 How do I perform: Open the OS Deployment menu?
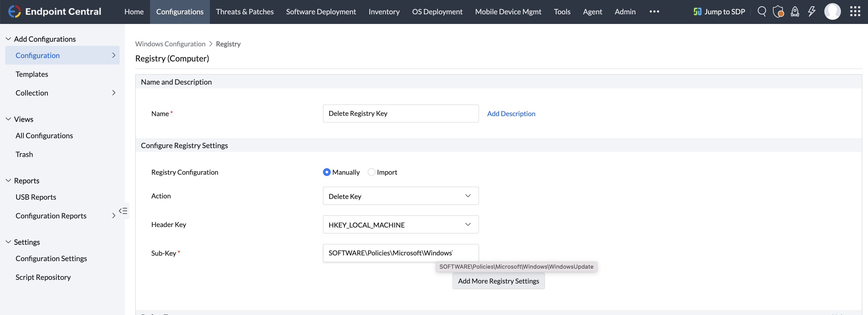(437, 11)
